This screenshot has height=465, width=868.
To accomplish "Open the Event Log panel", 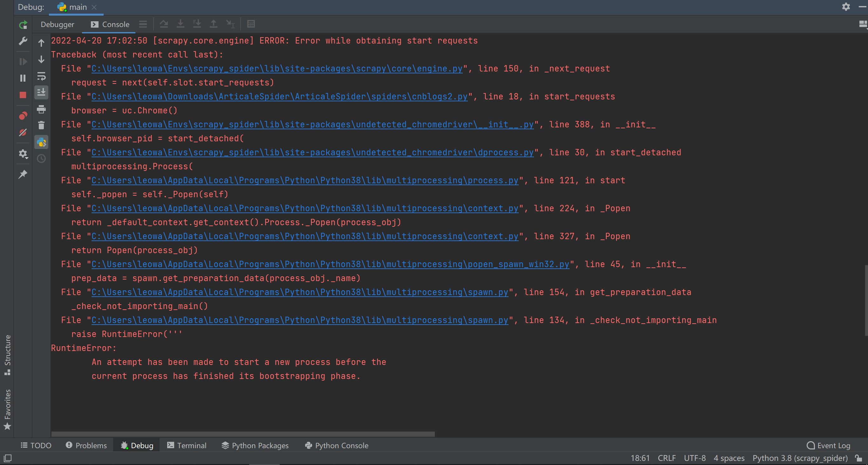I will pos(829,446).
